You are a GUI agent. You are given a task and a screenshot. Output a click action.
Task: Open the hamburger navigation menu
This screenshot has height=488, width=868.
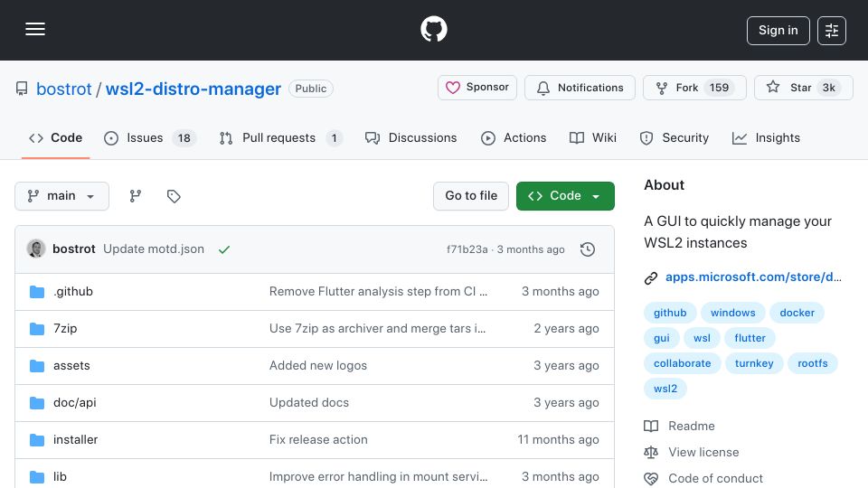coord(35,29)
